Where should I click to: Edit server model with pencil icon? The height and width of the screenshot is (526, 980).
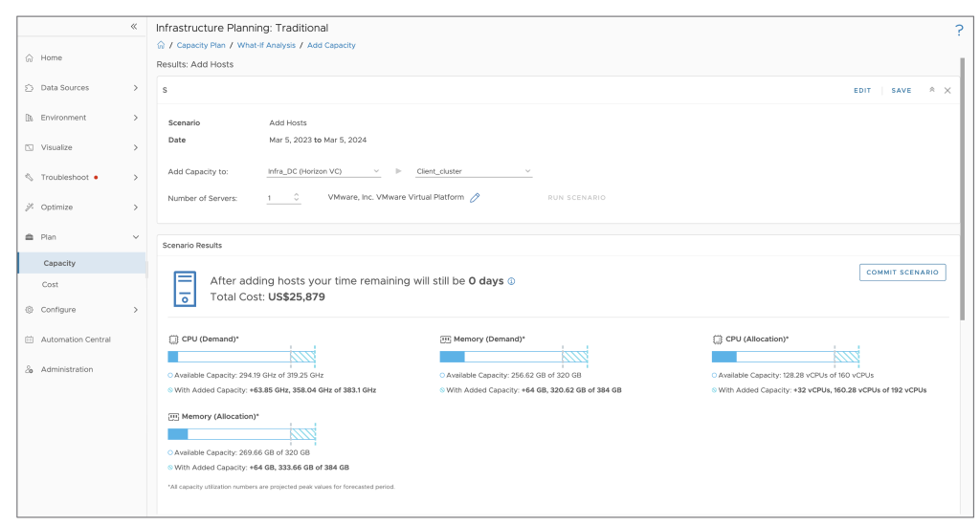click(x=475, y=198)
